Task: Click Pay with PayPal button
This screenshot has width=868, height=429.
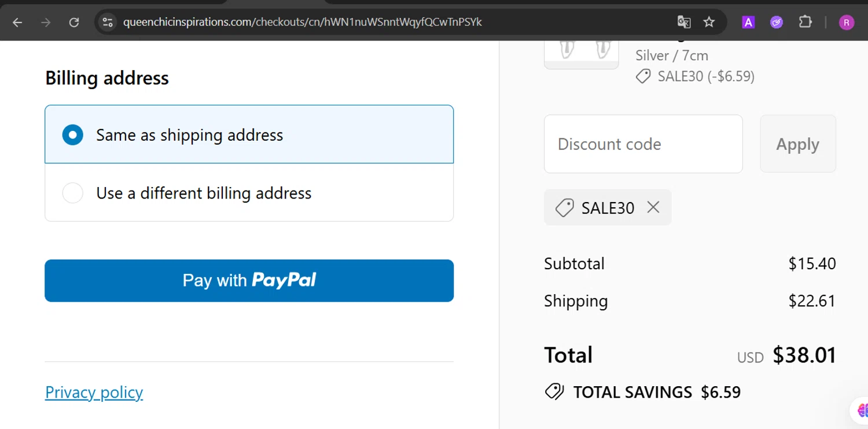Action: [x=249, y=281]
